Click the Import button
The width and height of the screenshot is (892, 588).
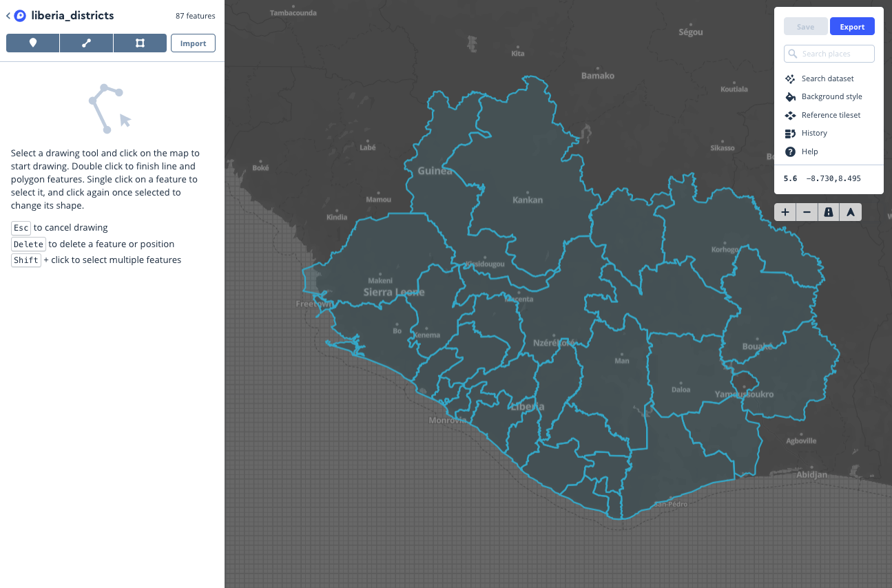pos(193,43)
